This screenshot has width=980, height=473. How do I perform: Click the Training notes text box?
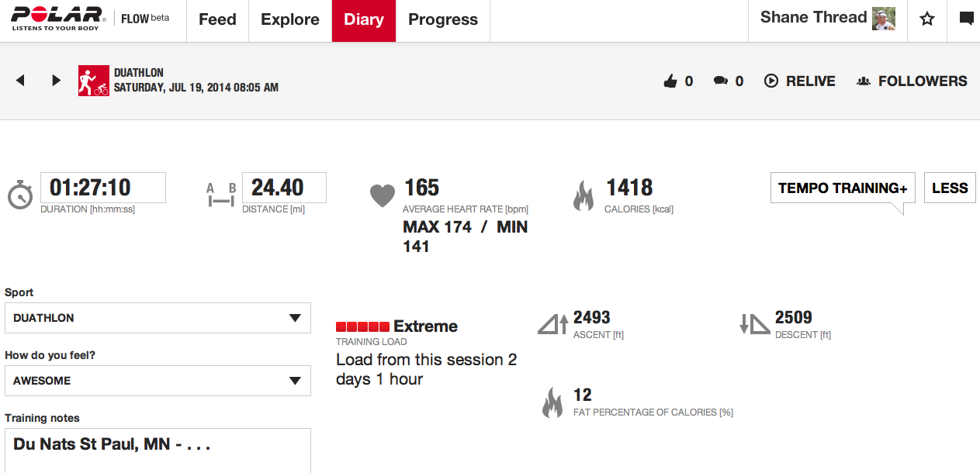tap(158, 451)
